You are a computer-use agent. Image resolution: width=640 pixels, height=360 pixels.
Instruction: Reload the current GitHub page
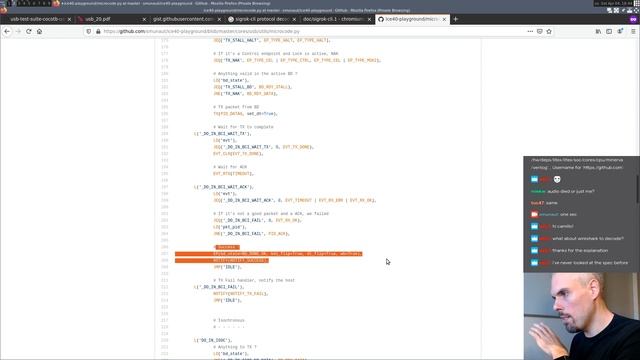click(29, 31)
